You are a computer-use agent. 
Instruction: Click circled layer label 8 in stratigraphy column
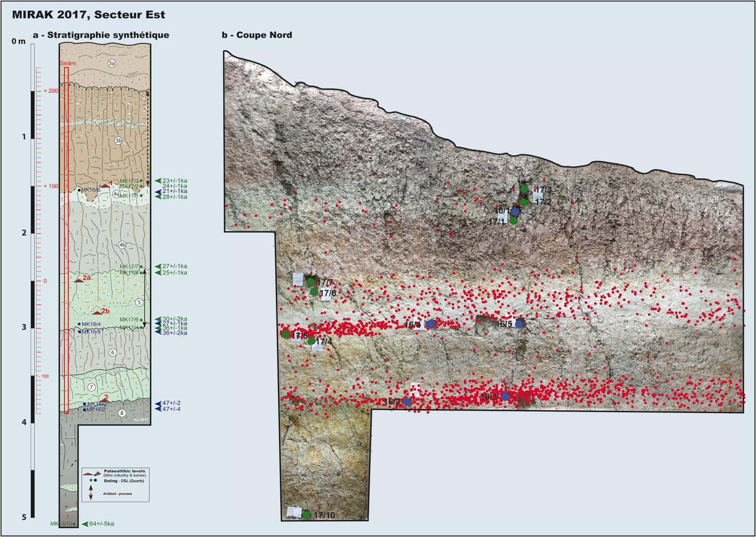point(122,413)
